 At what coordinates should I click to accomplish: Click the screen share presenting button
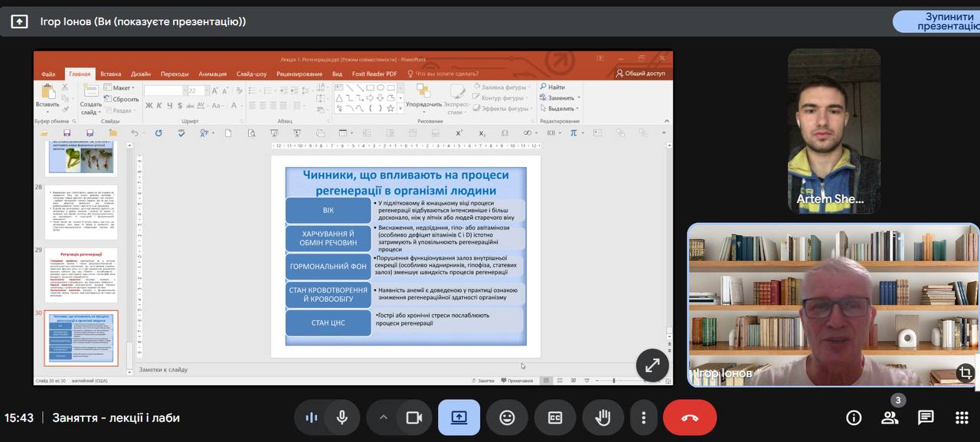[459, 417]
